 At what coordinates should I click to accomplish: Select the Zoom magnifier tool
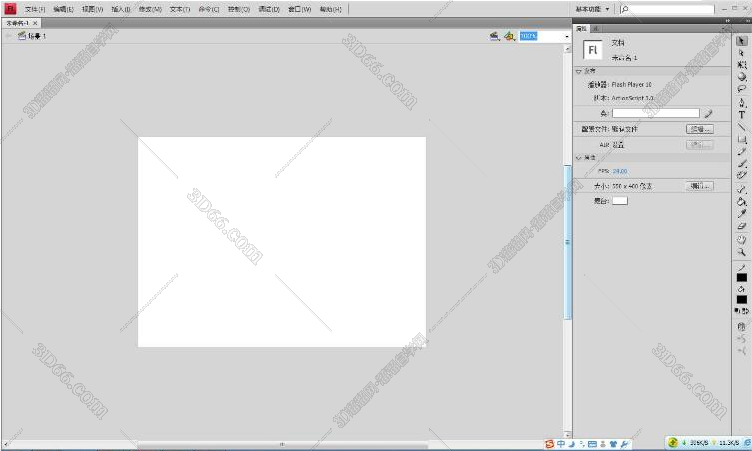click(741, 252)
